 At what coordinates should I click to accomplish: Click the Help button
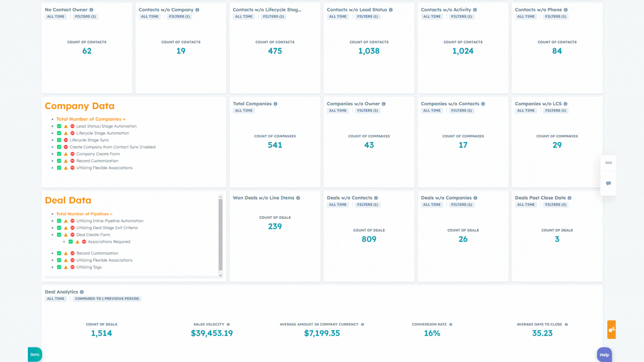coord(604,355)
